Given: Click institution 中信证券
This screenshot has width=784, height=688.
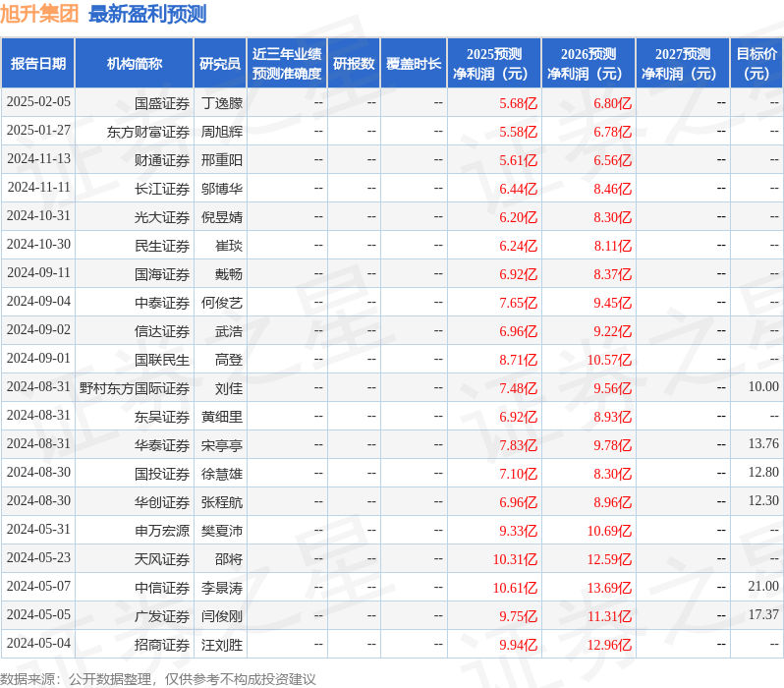Looking at the screenshot, I should (x=162, y=589).
